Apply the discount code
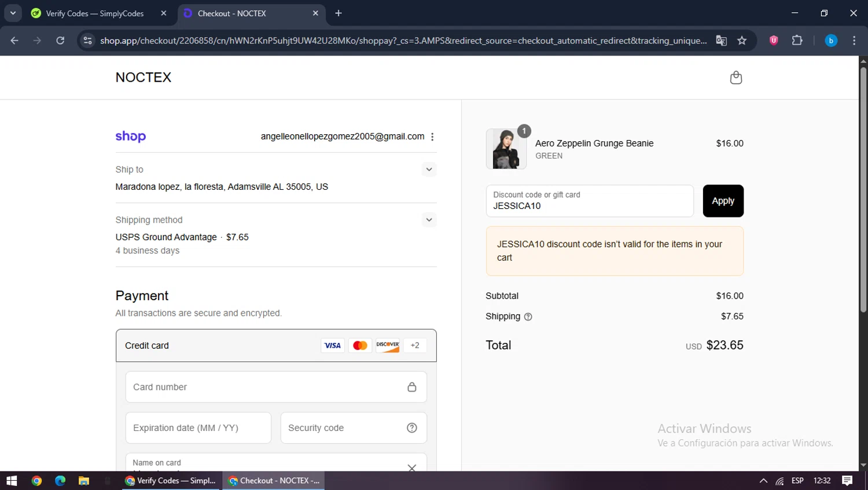 pyautogui.click(x=723, y=201)
